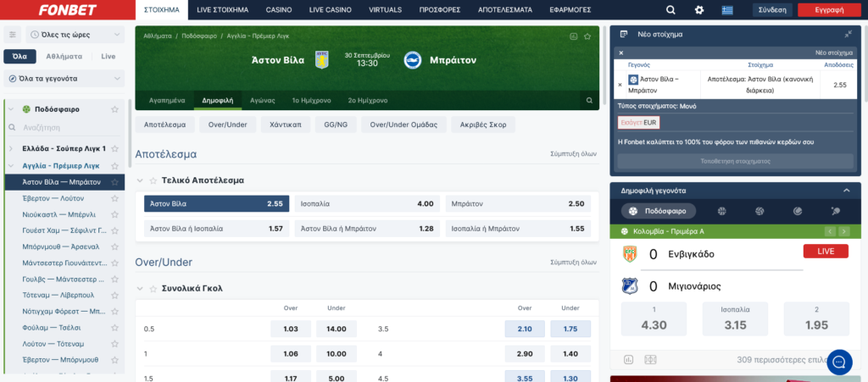Viewport: 868px width, 382px height.
Task: Click the FONBET logo
Action: (68, 10)
